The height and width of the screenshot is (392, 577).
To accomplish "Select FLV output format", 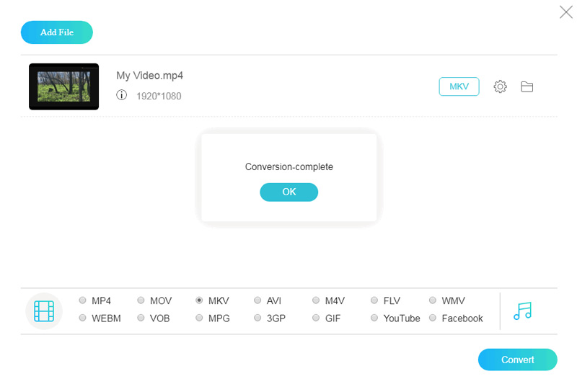I will click(374, 300).
